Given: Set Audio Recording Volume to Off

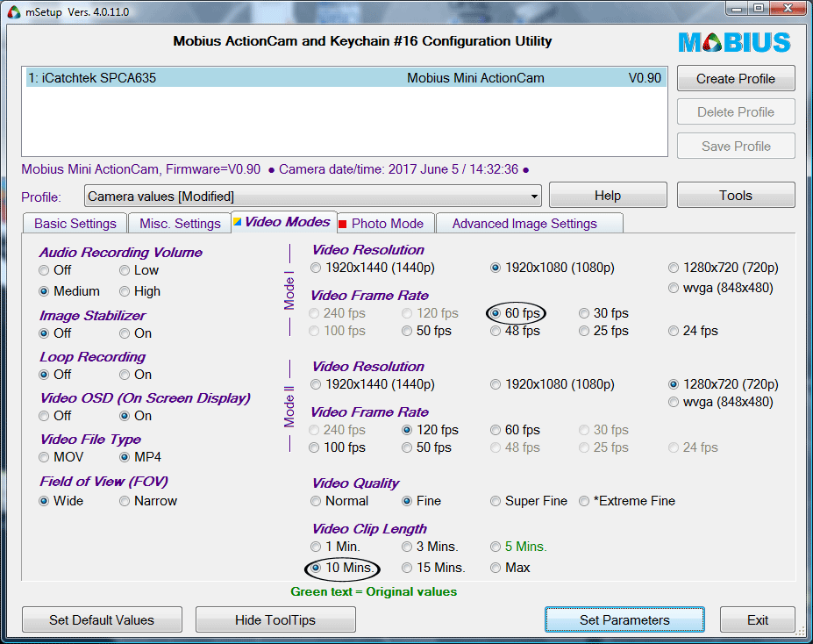Looking at the screenshot, I should tap(55, 270).
